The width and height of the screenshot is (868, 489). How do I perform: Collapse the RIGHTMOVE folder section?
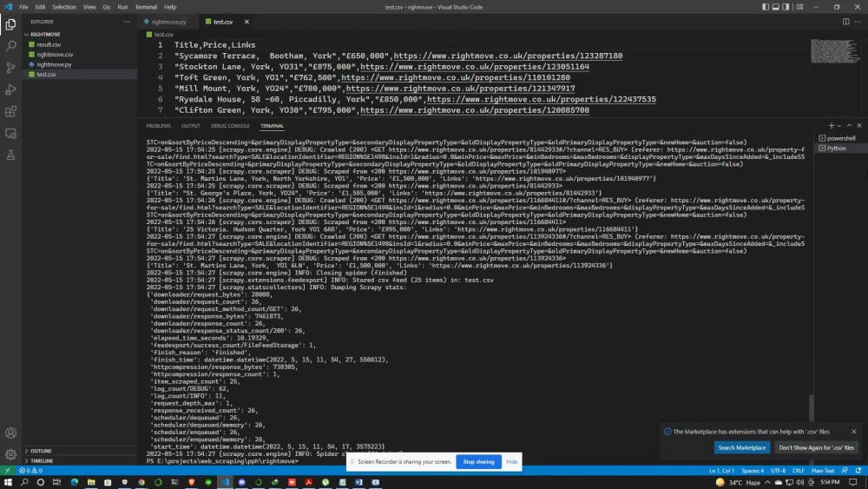[x=80, y=35]
